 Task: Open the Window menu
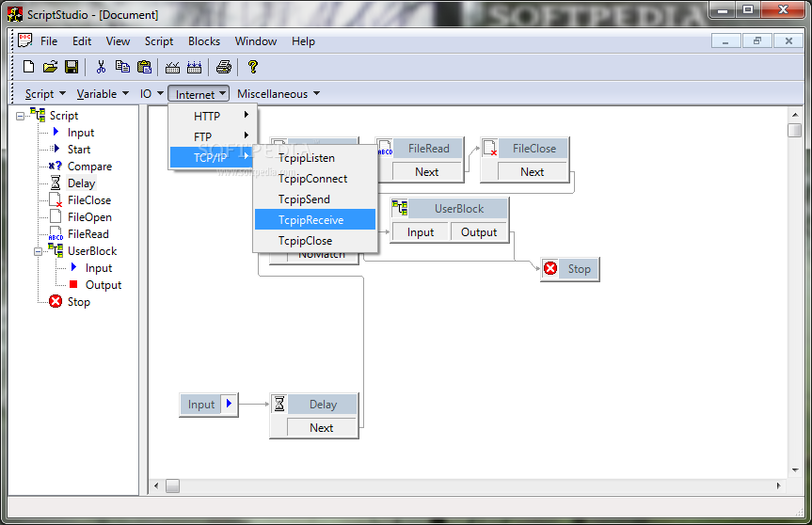pyautogui.click(x=256, y=40)
